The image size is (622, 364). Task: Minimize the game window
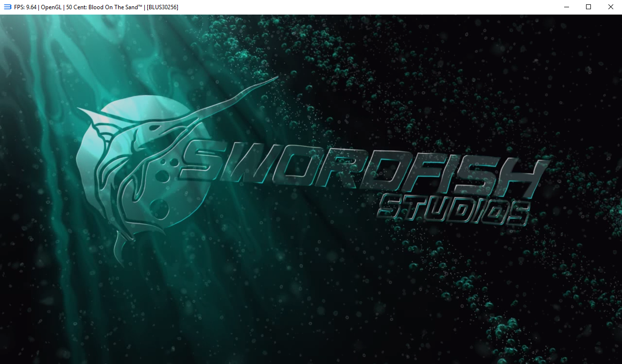(566, 7)
